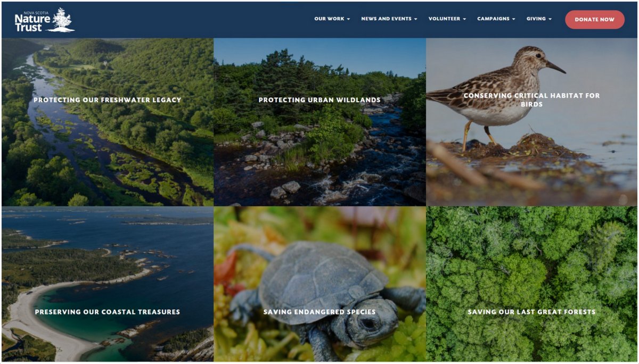Open the Giving menu item
This screenshot has height=364, width=639.
(536, 19)
